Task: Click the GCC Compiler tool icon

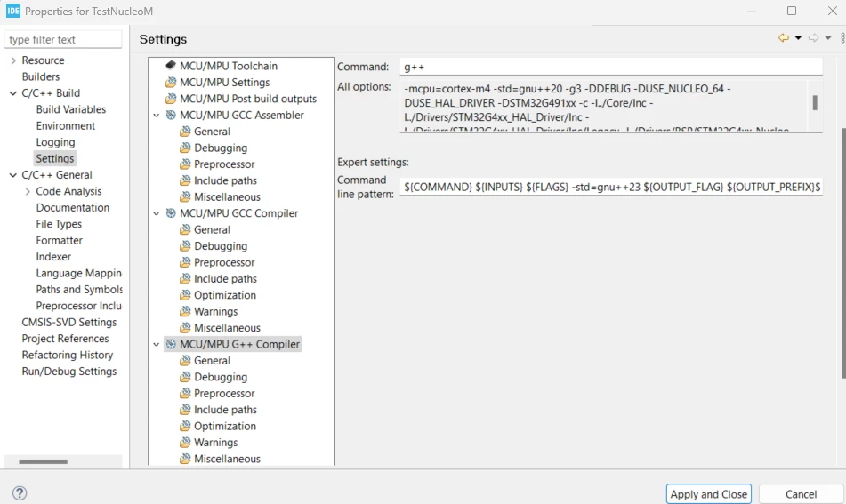Action: pyautogui.click(x=171, y=213)
